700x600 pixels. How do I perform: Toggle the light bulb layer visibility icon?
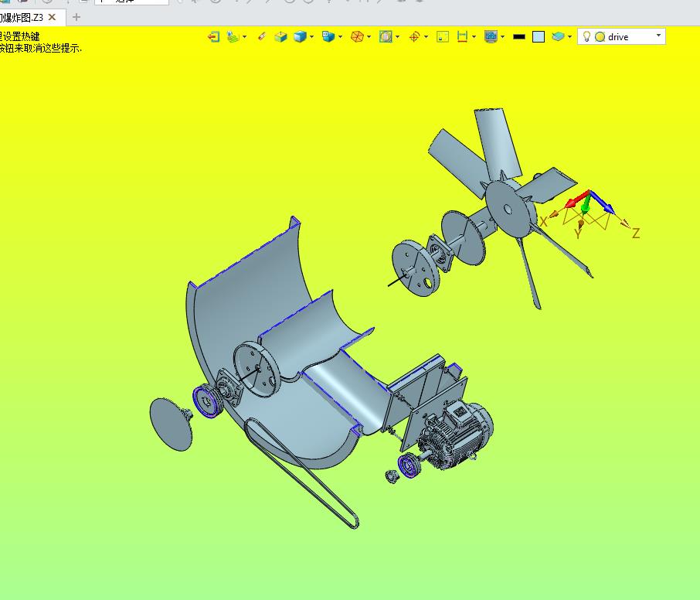pyautogui.click(x=586, y=36)
